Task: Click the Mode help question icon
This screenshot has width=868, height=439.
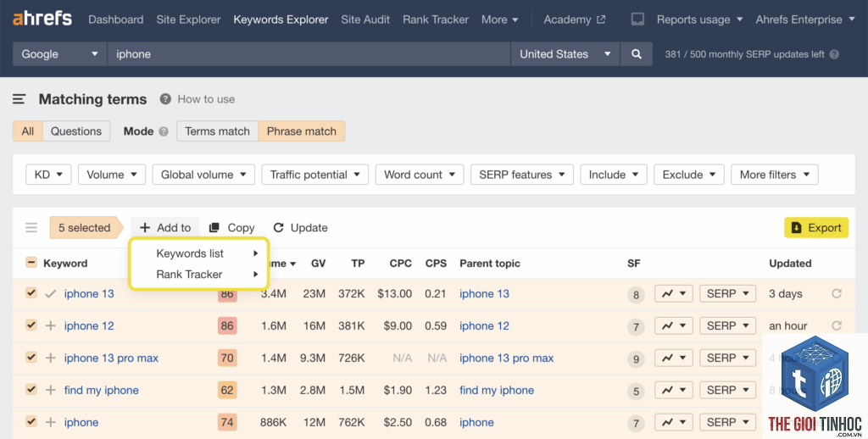Action: click(x=164, y=131)
